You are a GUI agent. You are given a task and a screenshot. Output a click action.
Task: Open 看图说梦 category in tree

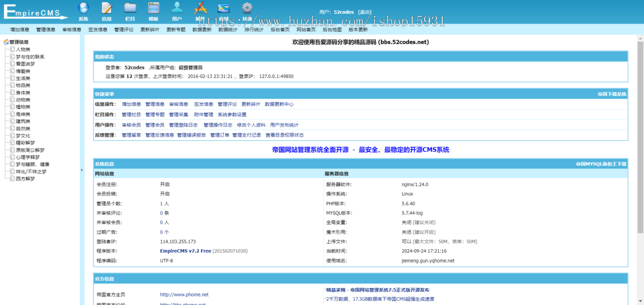25,63
